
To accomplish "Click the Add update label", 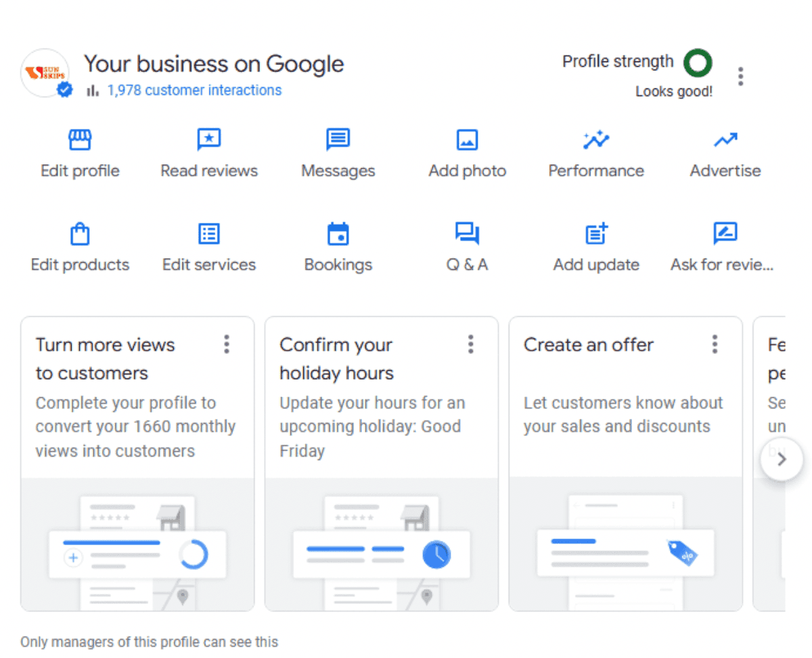I will pyautogui.click(x=596, y=265).
